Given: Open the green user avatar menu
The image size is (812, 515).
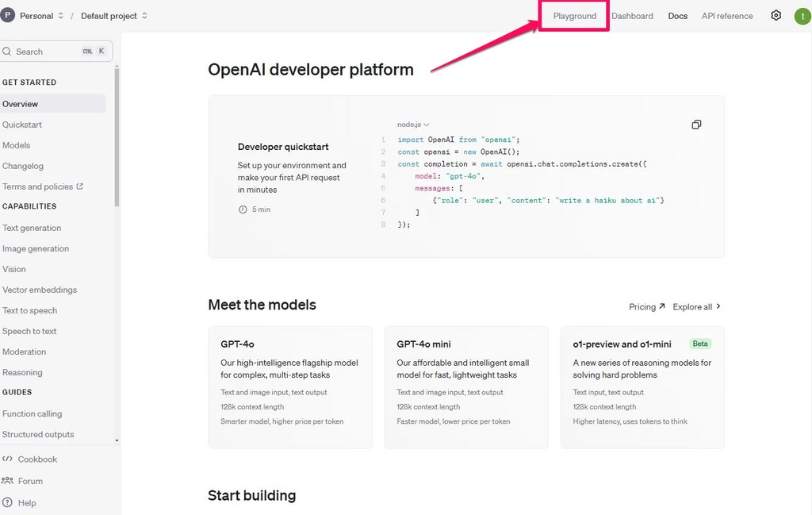Looking at the screenshot, I should pos(802,16).
